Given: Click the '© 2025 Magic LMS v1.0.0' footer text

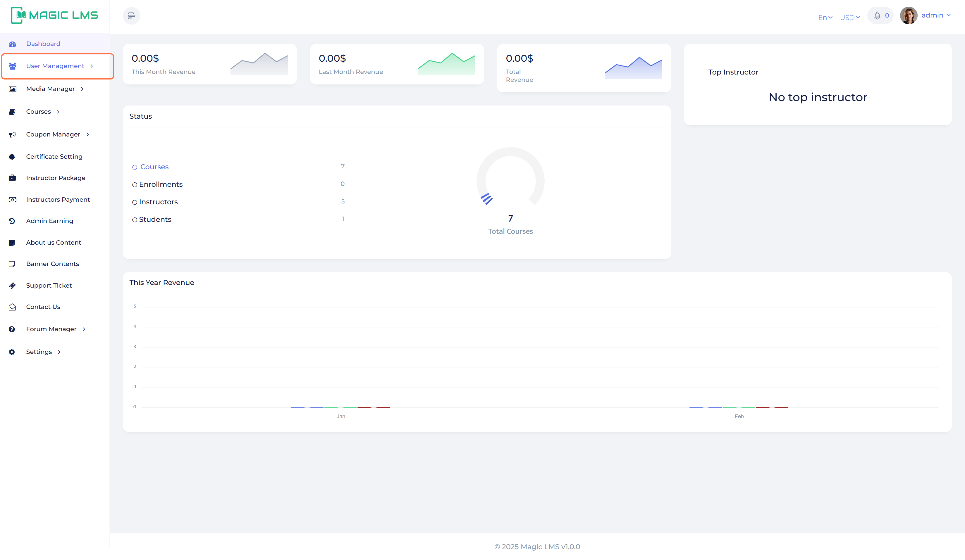Looking at the screenshot, I should [x=537, y=547].
